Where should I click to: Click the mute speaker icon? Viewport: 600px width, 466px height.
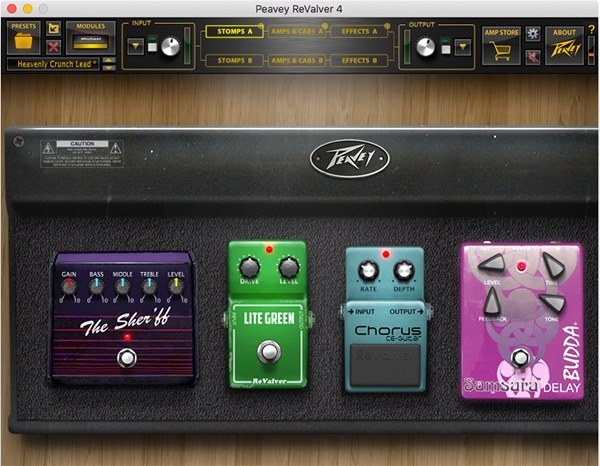click(533, 57)
